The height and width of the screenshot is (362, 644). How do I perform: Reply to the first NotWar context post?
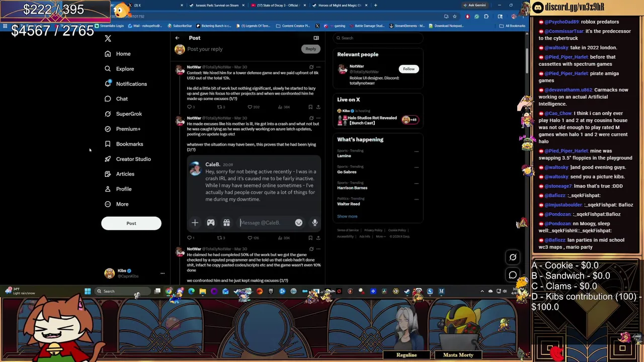190,107
